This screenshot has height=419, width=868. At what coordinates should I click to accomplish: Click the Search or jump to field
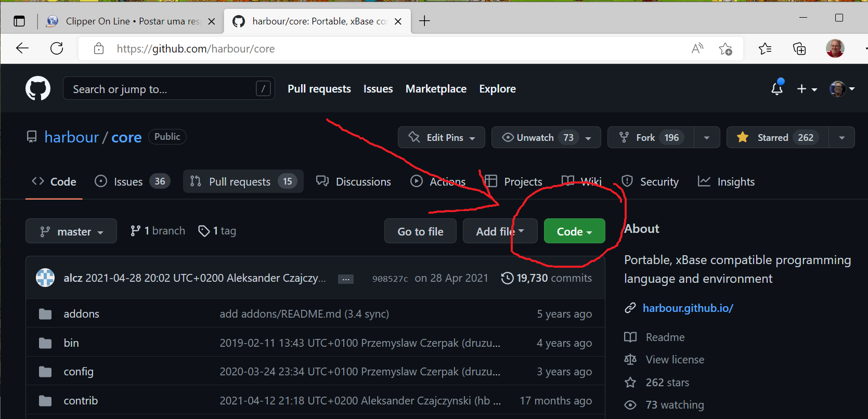pos(169,88)
